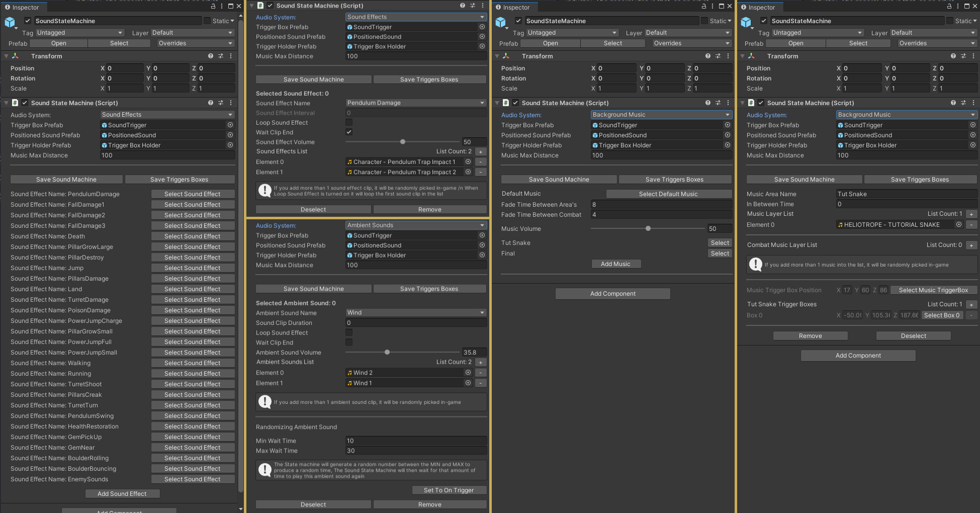Toggle the Wait Clip End checkbox for Pendulum Damage
The image size is (980, 513).
(x=349, y=132)
